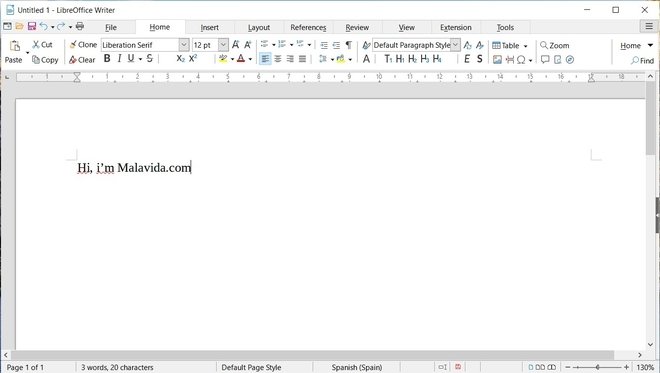Viewport: 660px width, 373px height.
Task: Open the unordered list dropdown arrow
Action: (273, 45)
